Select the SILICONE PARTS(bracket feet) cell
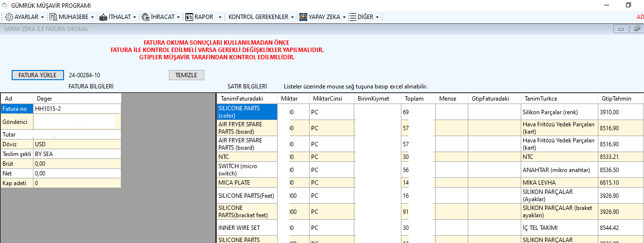The width and height of the screenshot is (644, 243). point(247,211)
